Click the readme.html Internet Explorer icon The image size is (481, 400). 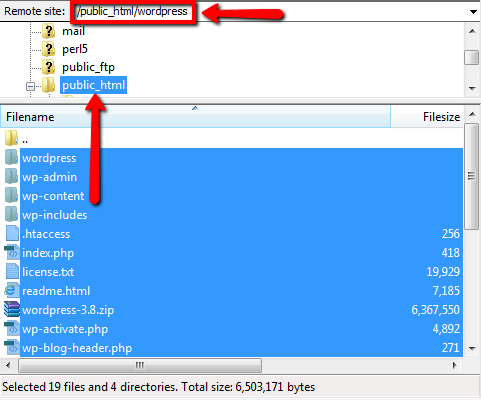[12, 290]
